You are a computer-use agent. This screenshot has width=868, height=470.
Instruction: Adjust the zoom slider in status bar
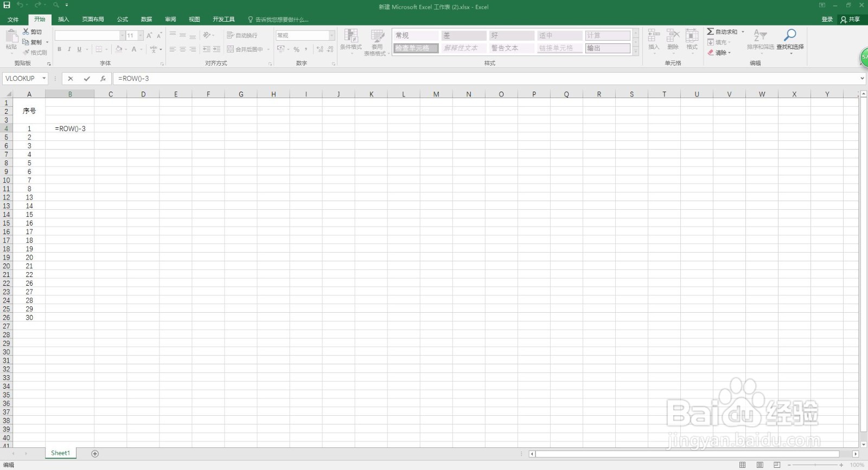815,465
